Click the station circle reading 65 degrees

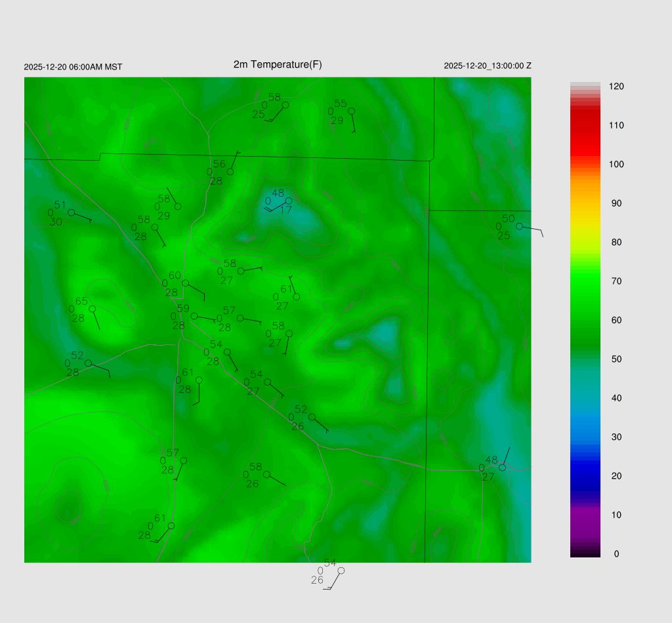coord(93,308)
